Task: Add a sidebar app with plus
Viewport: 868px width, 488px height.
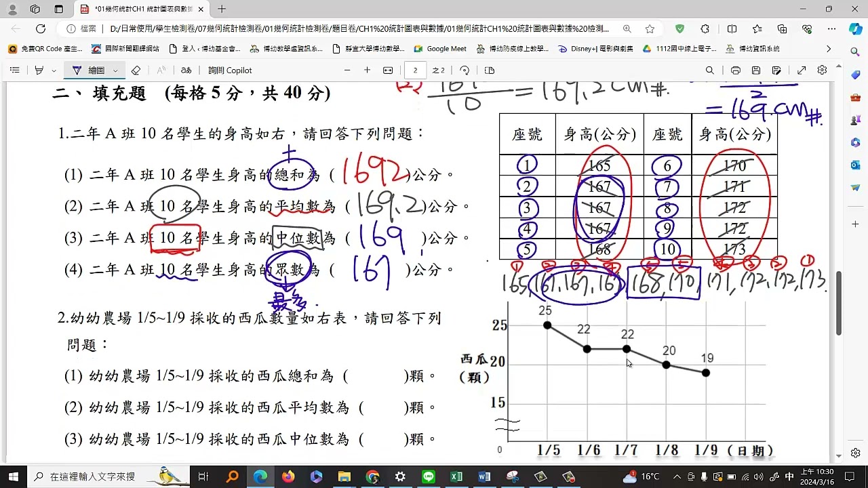Action: 855,224
